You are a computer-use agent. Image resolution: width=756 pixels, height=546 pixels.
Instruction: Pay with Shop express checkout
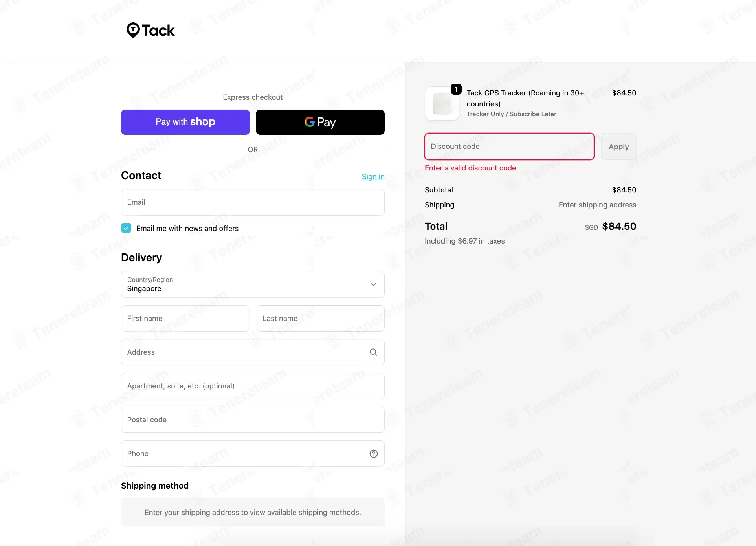tap(185, 122)
